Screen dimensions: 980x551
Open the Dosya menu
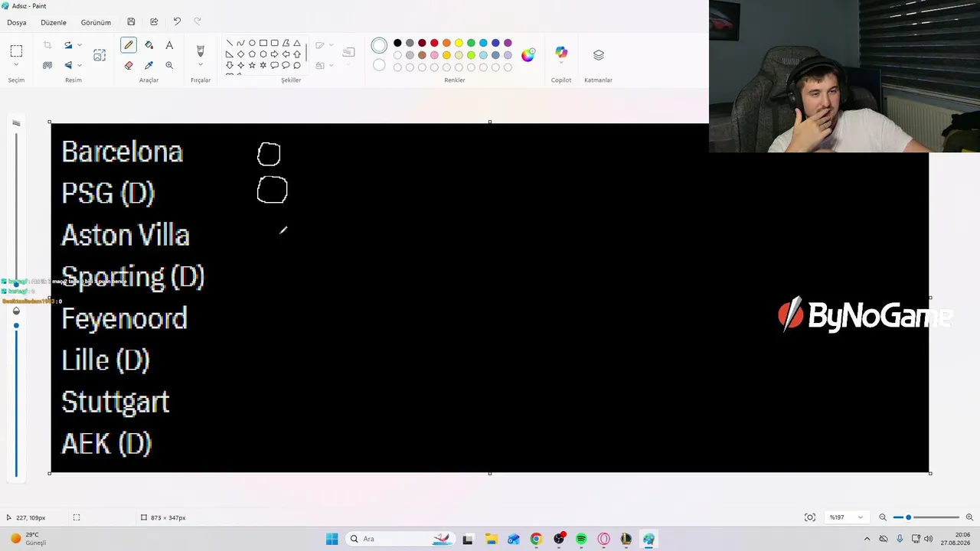pos(17,22)
